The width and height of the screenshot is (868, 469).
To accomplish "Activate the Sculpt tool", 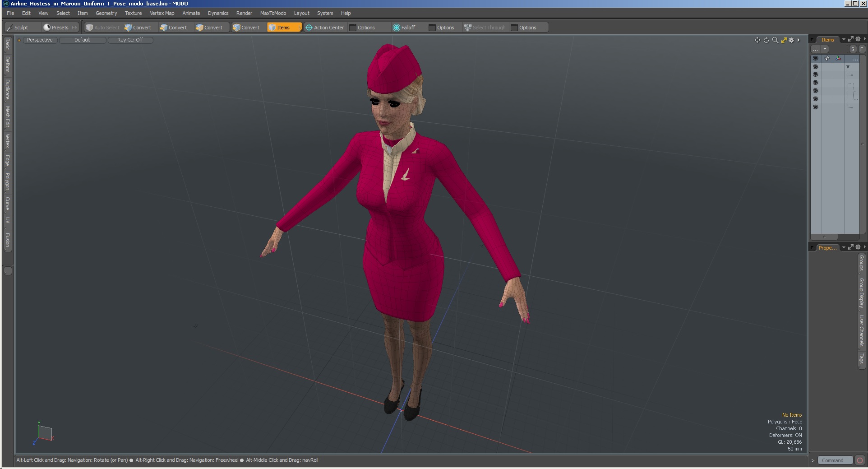I will (23, 28).
